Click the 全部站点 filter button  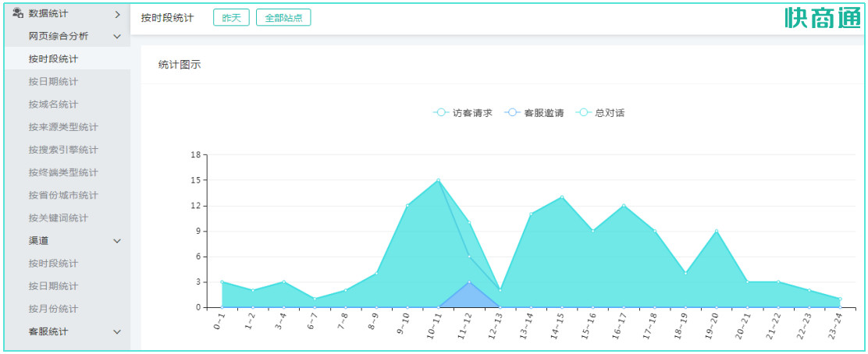283,18
